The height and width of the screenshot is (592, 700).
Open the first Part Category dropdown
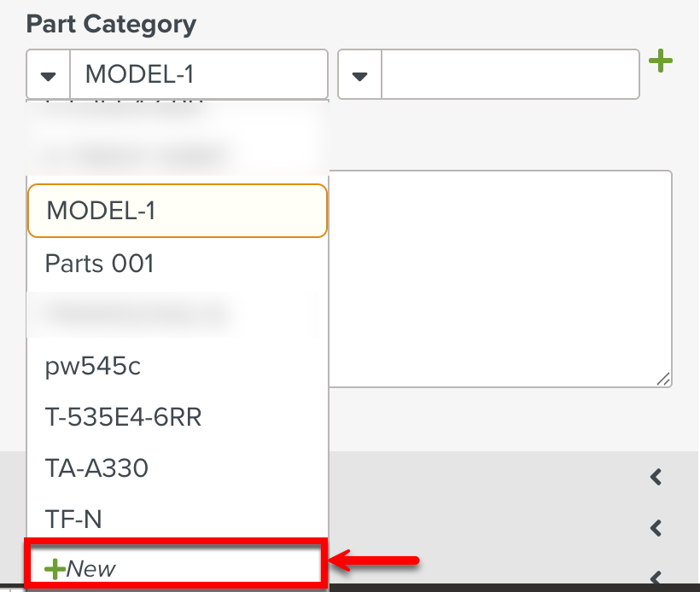coord(47,74)
